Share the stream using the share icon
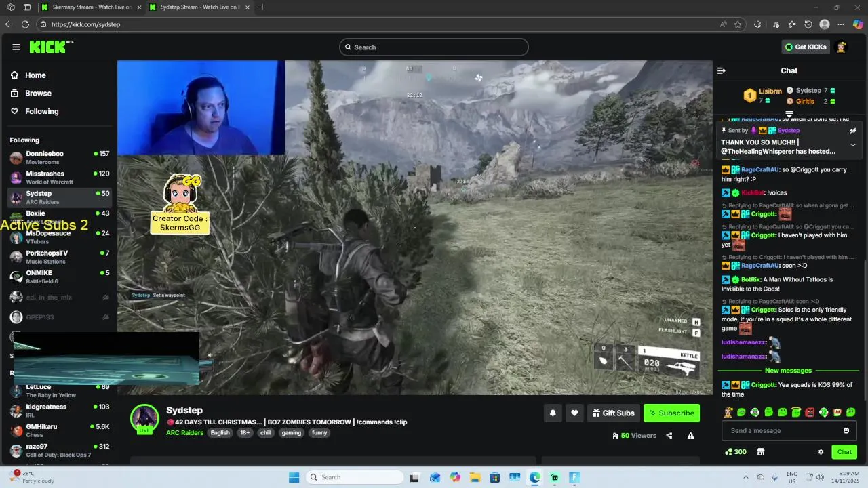The image size is (868, 488). (x=669, y=436)
